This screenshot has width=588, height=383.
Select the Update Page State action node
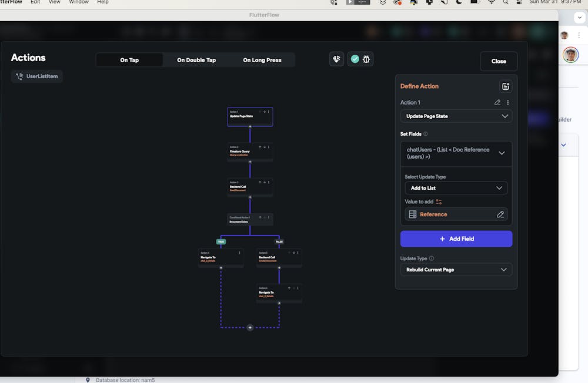click(x=250, y=116)
